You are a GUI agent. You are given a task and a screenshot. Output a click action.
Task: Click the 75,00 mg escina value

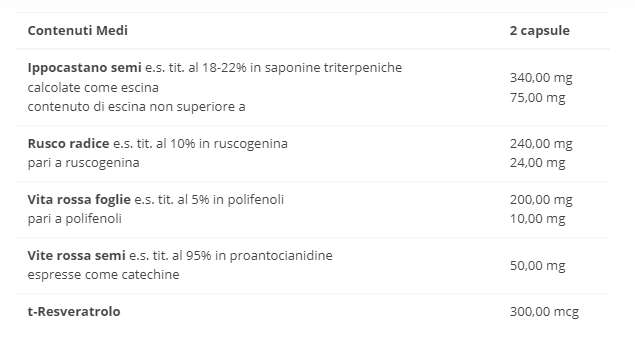(x=537, y=98)
